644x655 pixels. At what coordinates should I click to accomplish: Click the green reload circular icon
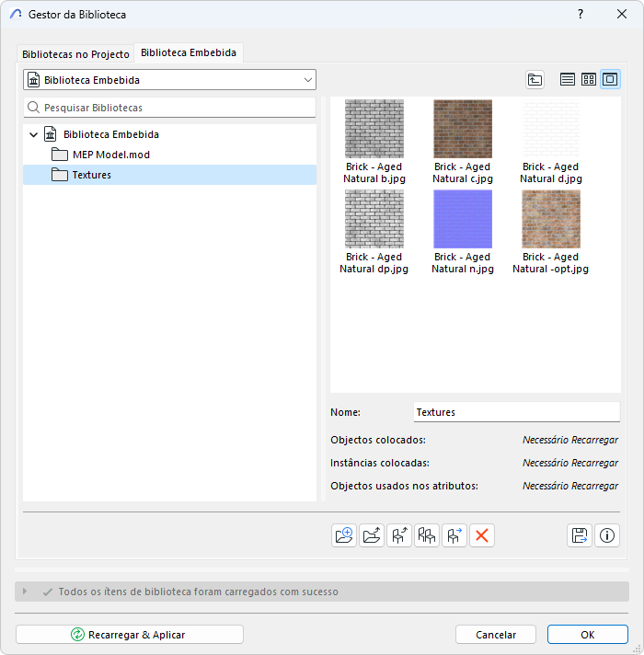point(77,634)
